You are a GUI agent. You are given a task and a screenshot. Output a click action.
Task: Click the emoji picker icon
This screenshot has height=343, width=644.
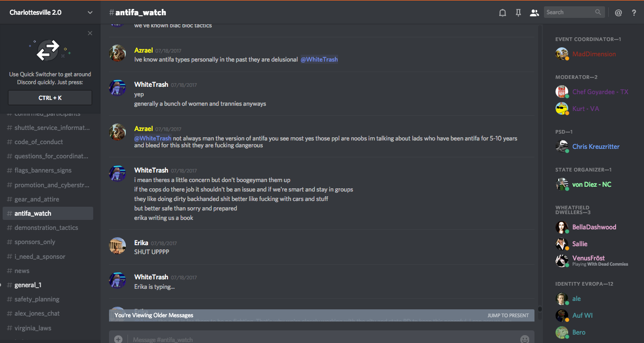click(x=524, y=339)
